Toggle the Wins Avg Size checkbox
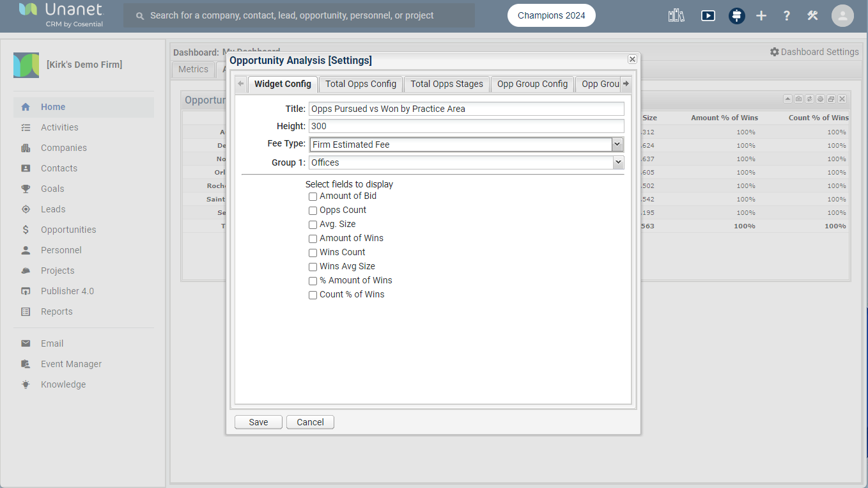Screen dimensions: 868x488 (313, 267)
